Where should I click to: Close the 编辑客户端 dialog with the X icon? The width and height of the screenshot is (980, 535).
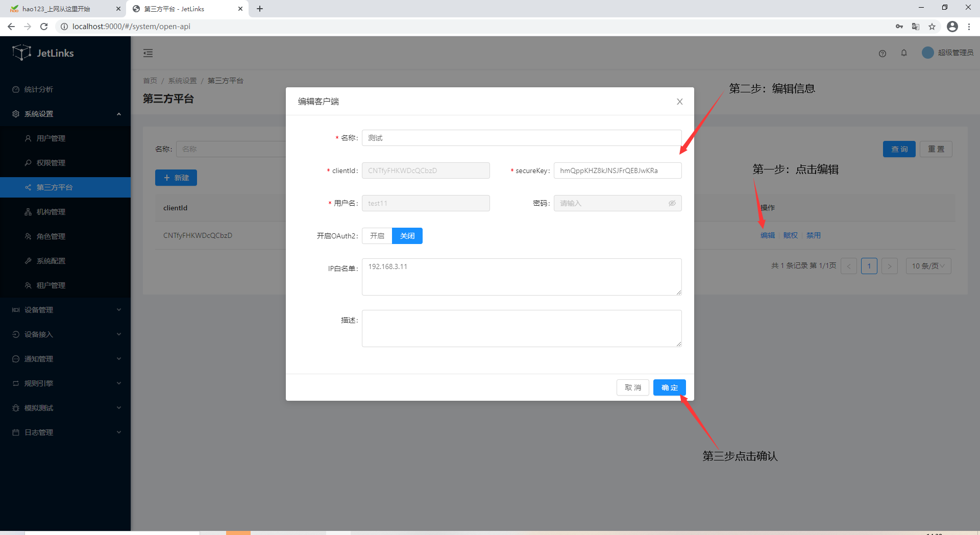(x=680, y=102)
